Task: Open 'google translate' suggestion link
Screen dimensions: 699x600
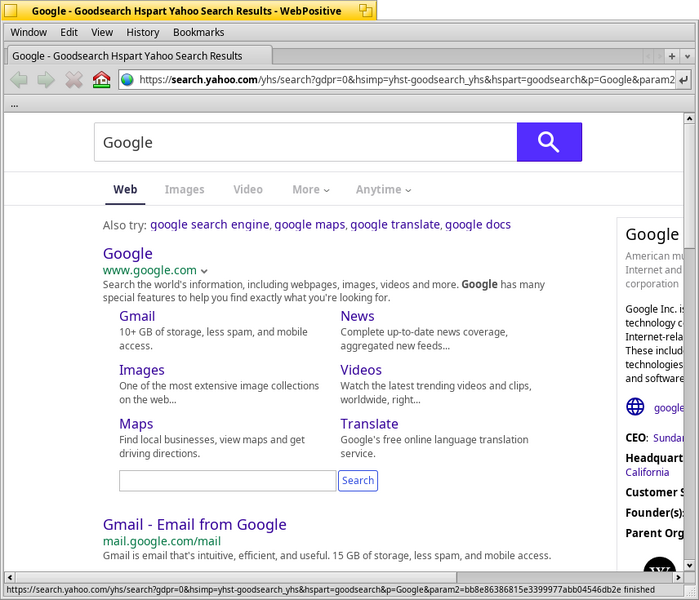Action: click(x=395, y=225)
